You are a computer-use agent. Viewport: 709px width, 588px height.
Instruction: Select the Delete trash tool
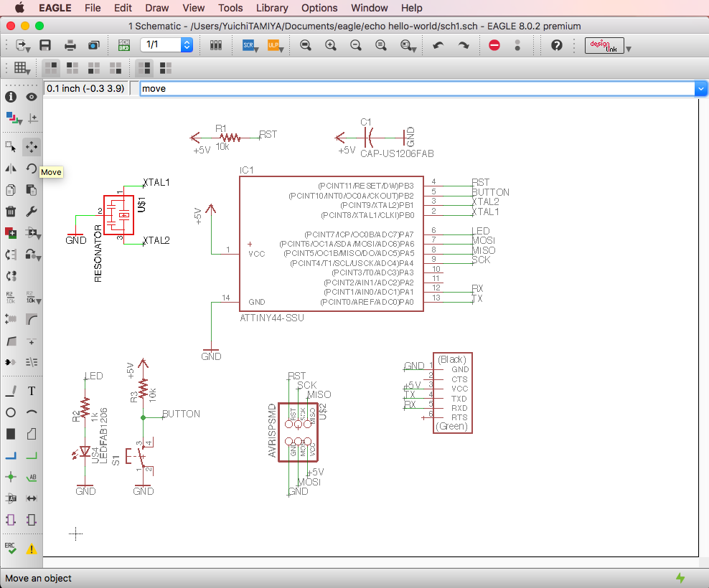click(11, 211)
